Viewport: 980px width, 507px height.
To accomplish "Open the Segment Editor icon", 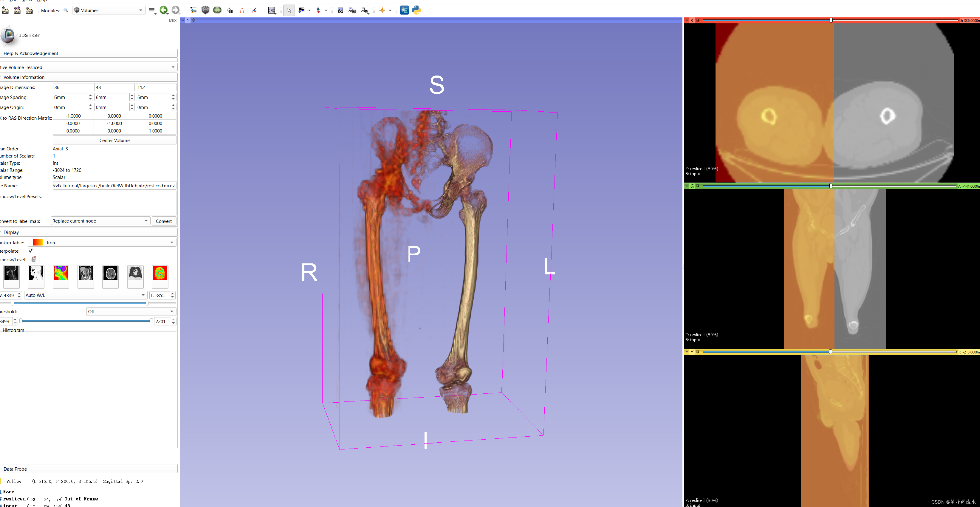I will click(254, 10).
